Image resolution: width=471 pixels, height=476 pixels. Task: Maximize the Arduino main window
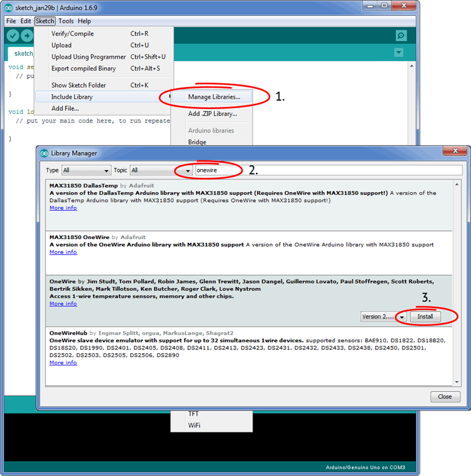384,6
